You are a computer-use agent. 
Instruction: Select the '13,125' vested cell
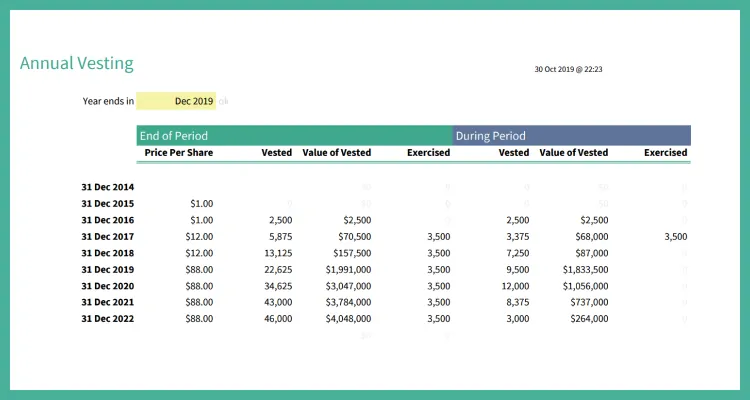(x=278, y=253)
